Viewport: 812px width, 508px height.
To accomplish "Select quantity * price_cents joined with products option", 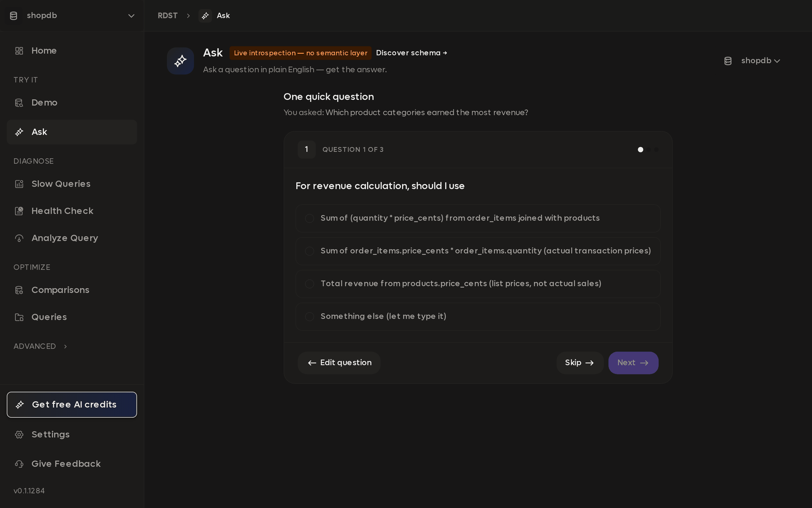I will pyautogui.click(x=478, y=218).
